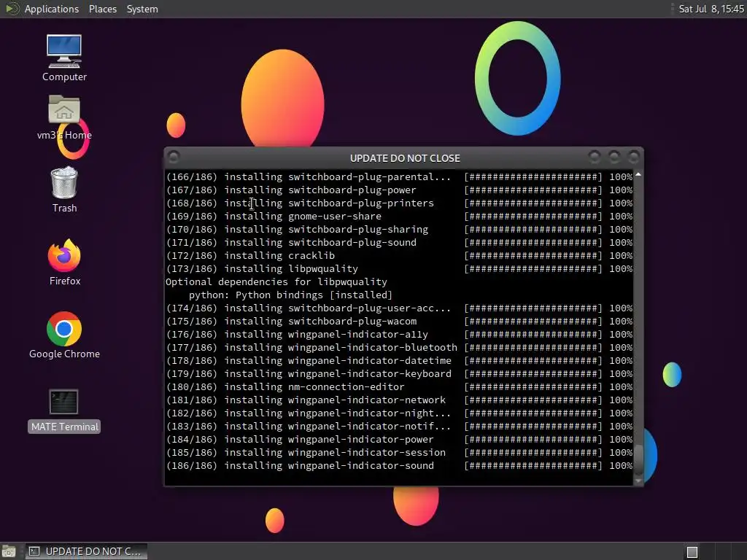This screenshot has width=747, height=560.
Task: Click the workspace switcher square in bottom panel
Action: pyautogui.click(x=692, y=552)
